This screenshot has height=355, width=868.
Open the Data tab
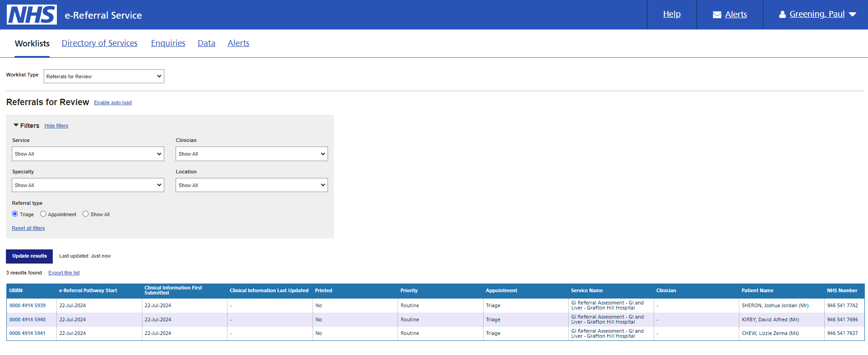(x=207, y=43)
